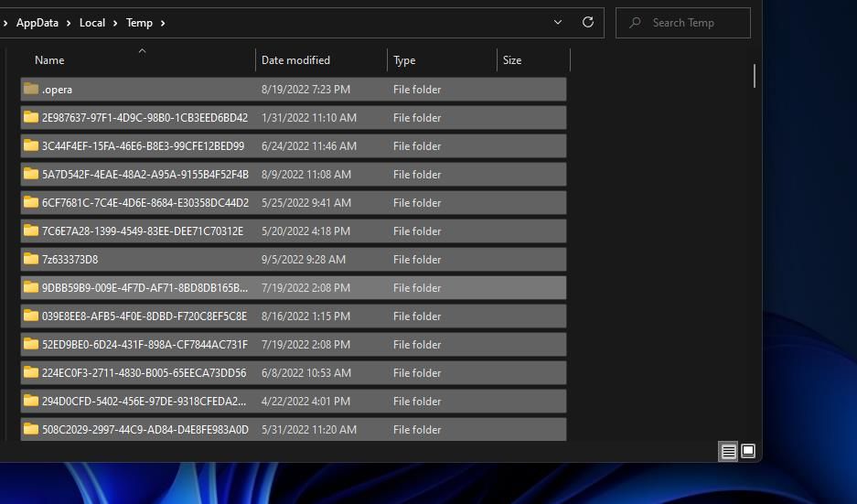Viewport: 857px width, 504px height.
Task: Click the 3C44F4EF-15FA folder icon
Action: (31, 145)
